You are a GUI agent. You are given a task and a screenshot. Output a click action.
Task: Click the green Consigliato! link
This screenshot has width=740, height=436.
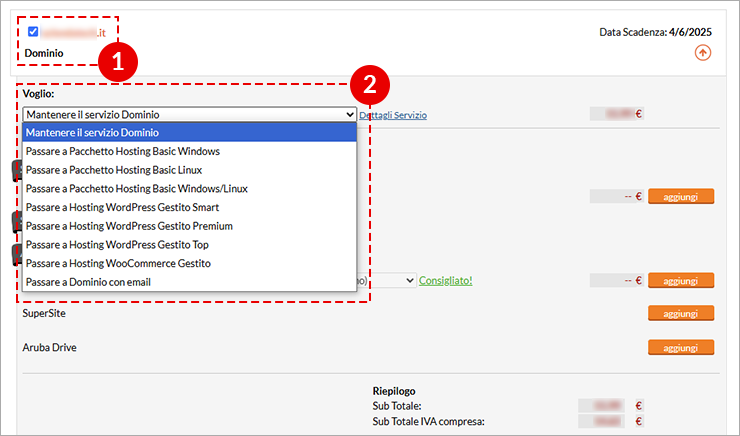(x=446, y=280)
